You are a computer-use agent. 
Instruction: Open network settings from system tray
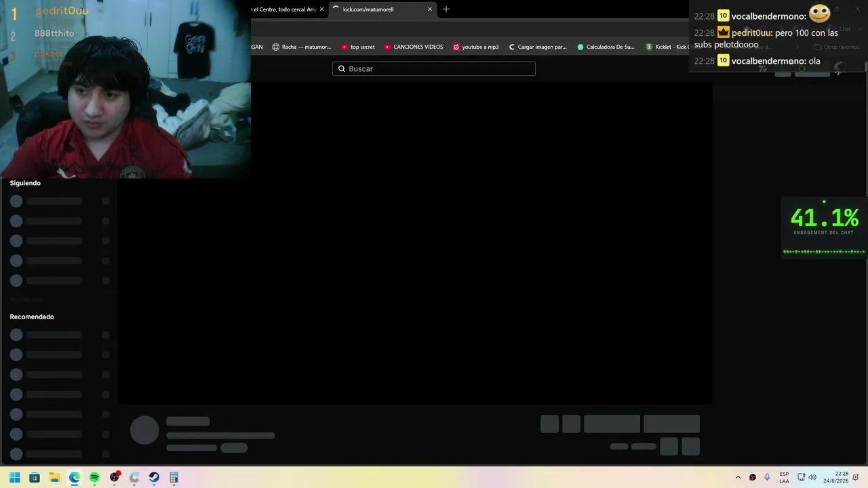pyautogui.click(x=801, y=477)
